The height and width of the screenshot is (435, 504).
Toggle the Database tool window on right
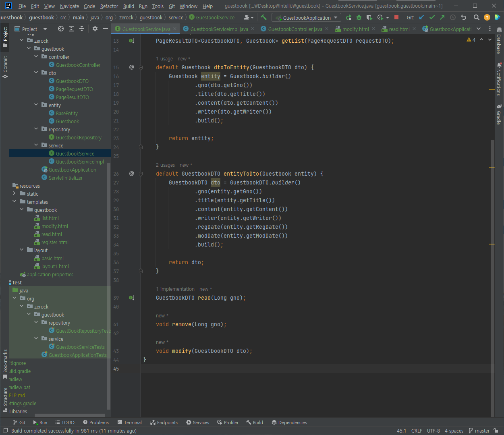coord(499,41)
